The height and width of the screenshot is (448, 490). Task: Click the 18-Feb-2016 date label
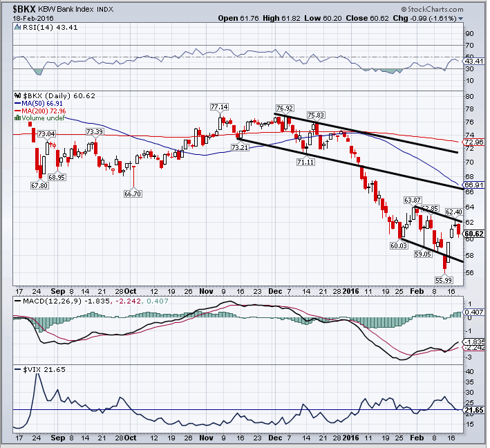33,19
